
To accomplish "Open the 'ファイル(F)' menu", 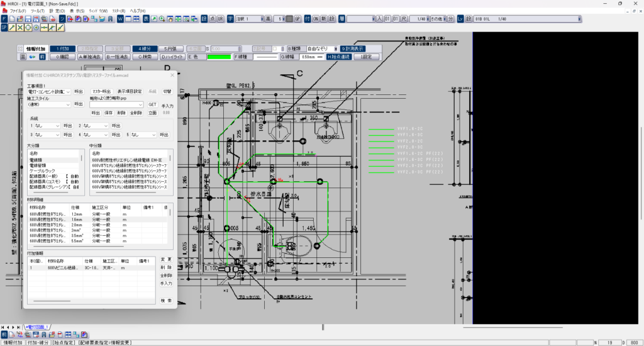I will coord(17,11).
